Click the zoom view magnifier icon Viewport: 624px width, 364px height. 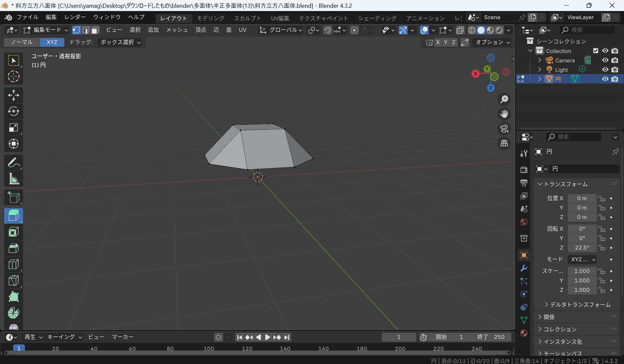point(504,99)
